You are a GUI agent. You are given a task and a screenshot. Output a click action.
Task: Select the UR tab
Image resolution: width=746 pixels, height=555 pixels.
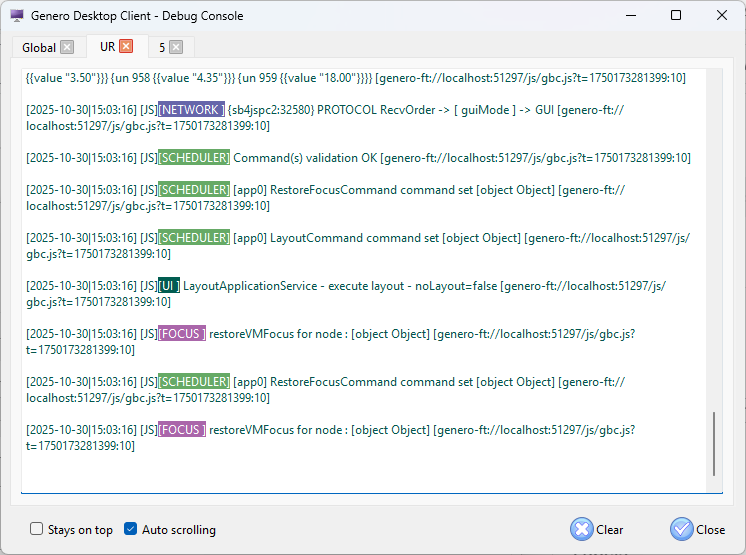click(108, 47)
